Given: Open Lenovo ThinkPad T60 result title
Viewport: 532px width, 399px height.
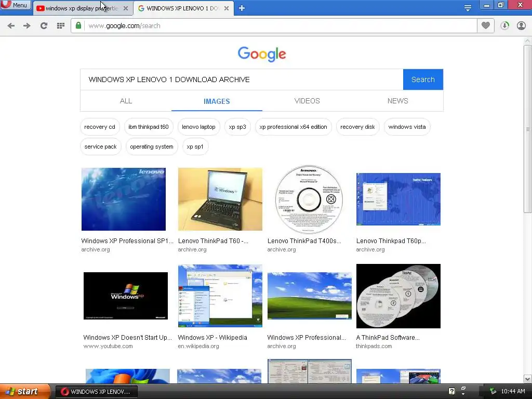Looking at the screenshot, I should (213, 241).
